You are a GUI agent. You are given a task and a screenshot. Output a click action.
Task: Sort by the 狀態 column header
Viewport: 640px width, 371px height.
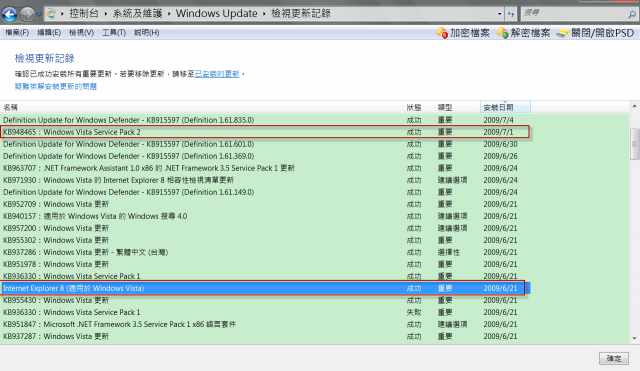[418, 107]
